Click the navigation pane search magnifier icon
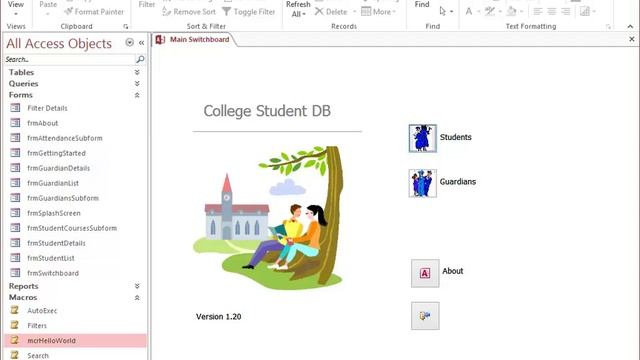 point(140,59)
